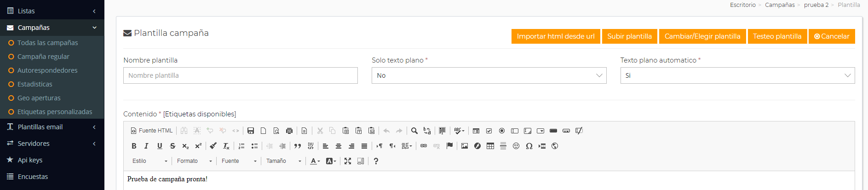This screenshot has width=868, height=190.
Task: Insert a table in the editor
Action: (x=490, y=146)
